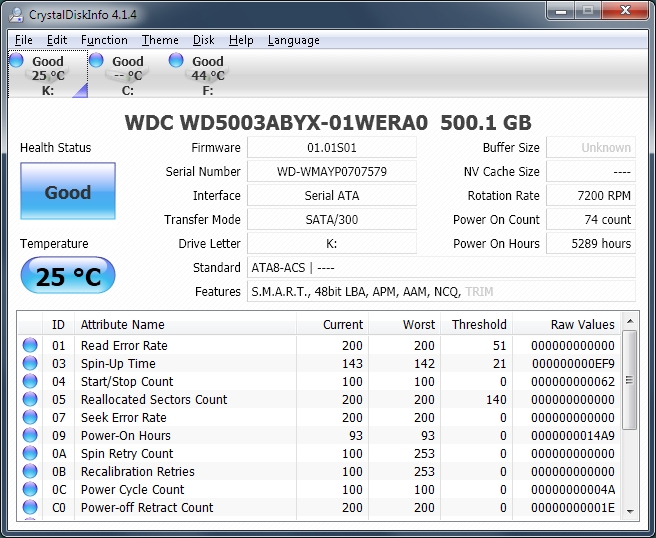Click the Threshold column header
The width and height of the screenshot is (656, 538).
click(476, 324)
